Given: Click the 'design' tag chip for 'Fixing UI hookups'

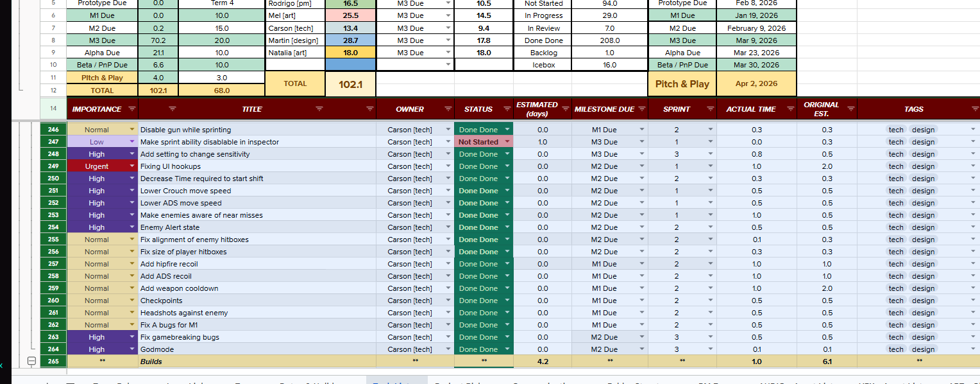Looking at the screenshot, I should click(923, 166).
